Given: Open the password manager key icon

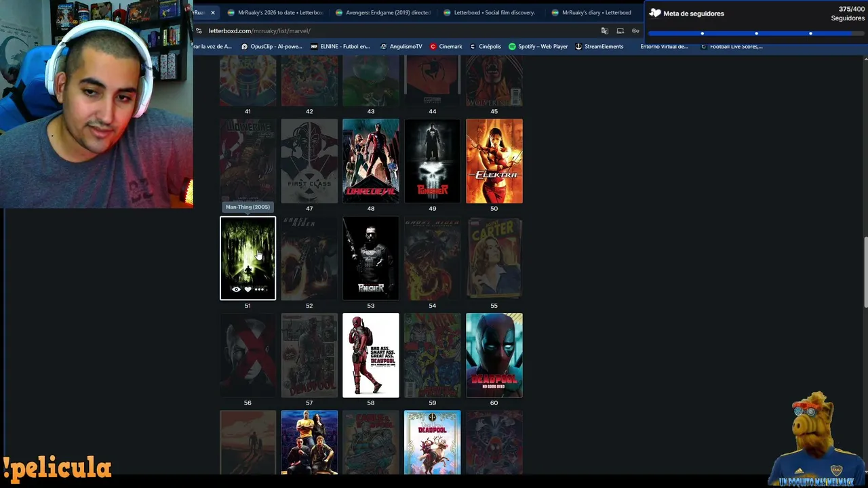Looking at the screenshot, I should [x=635, y=30].
